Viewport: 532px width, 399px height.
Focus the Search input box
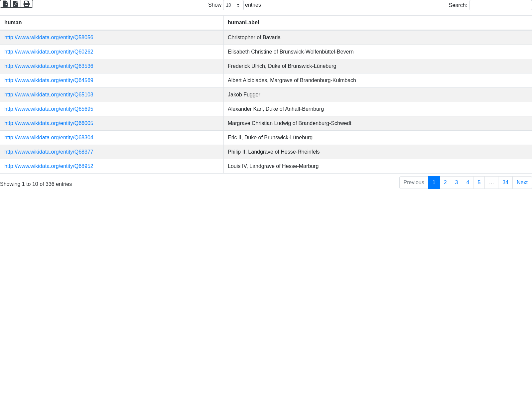pos(500,5)
